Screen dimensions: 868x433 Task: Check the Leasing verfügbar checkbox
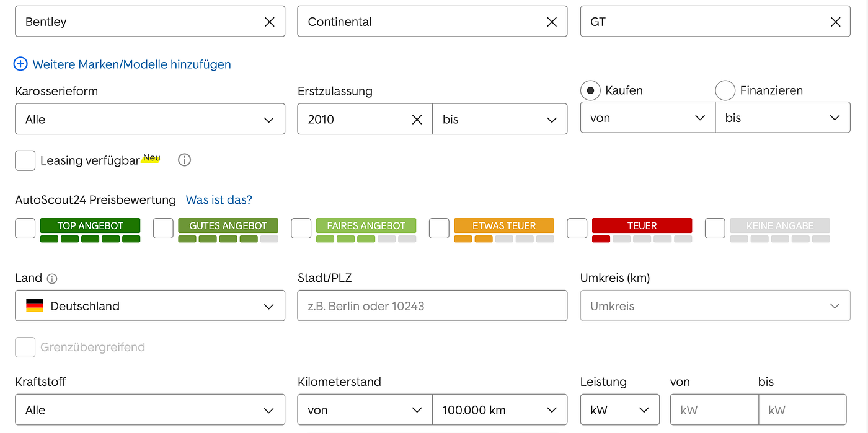25,160
